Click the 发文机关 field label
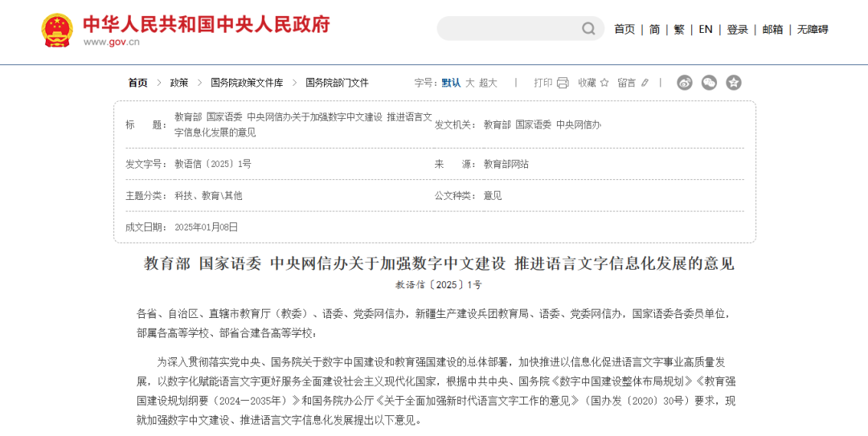This screenshot has width=868, height=436. (x=456, y=125)
